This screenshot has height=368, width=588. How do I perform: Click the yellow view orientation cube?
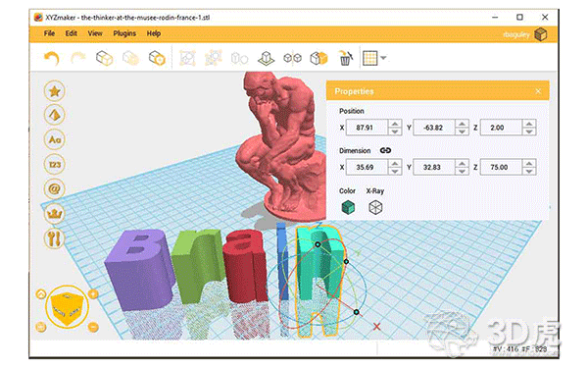(x=67, y=308)
